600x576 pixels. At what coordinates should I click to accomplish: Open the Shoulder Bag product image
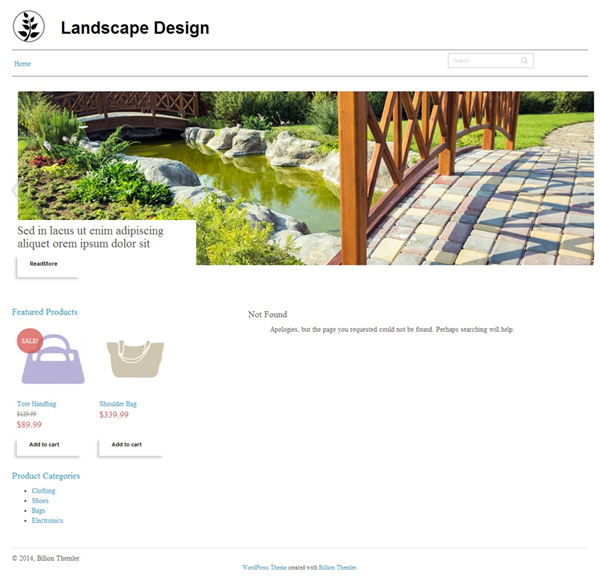pos(135,359)
